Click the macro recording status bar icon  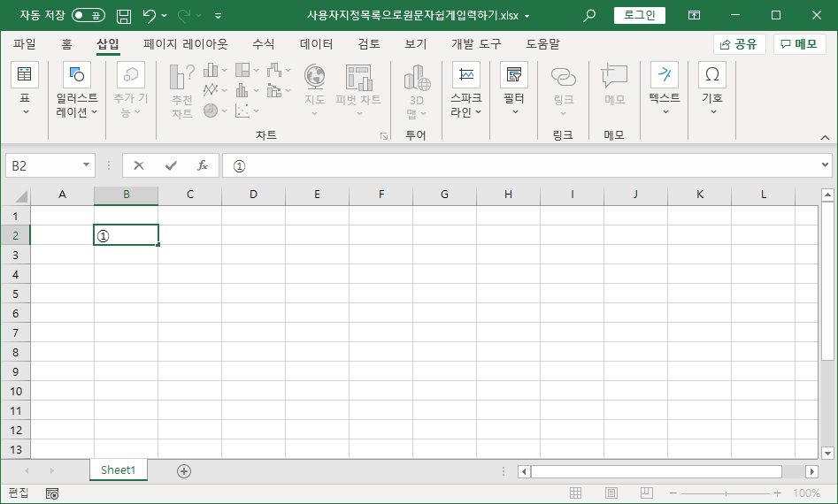52,493
